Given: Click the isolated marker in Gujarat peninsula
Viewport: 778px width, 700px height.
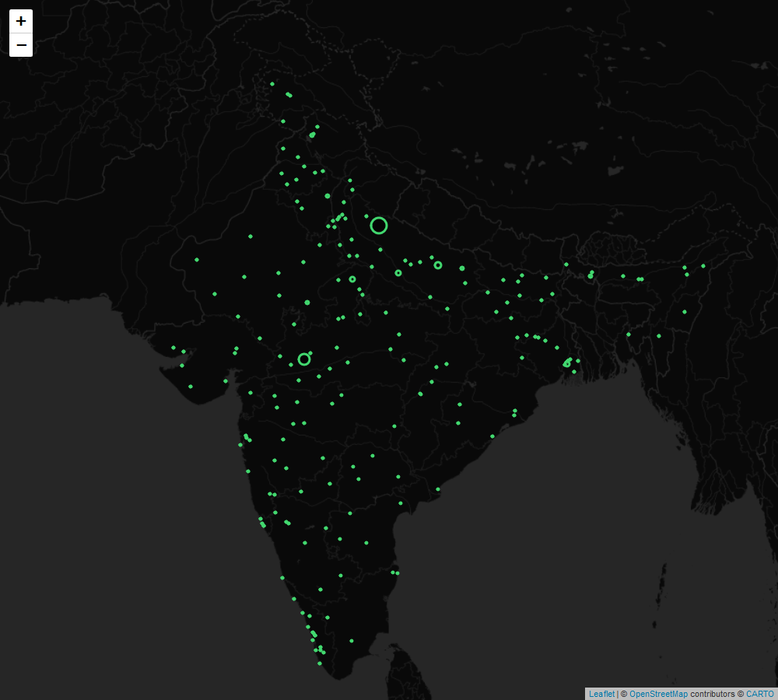Looking at the screenshot, I should [x=189, y=385].
